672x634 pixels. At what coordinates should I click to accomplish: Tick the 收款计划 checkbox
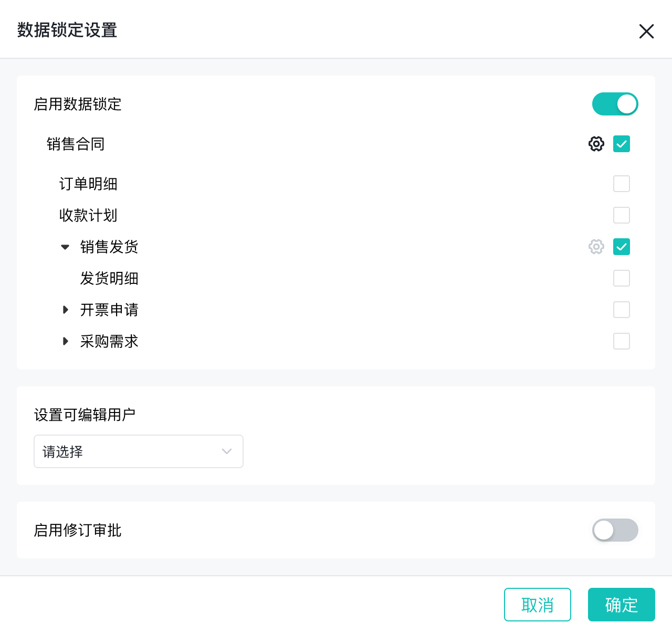pyautogui.click(x=622, y=215)
